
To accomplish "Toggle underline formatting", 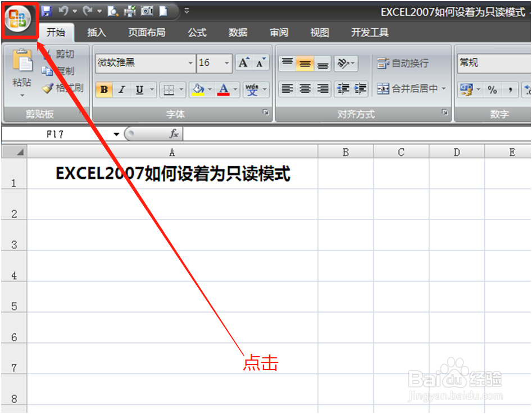I will coord(139,89).
